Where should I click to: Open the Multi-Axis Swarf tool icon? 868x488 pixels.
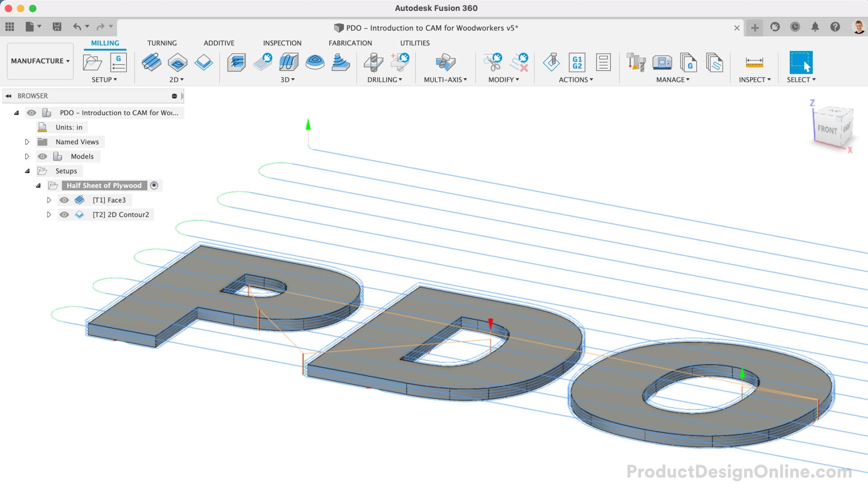[x=445, y=62]
